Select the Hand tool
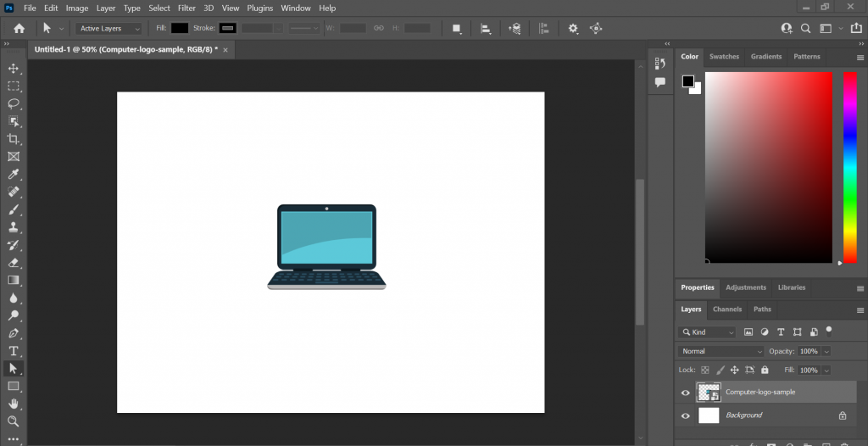 14,404
